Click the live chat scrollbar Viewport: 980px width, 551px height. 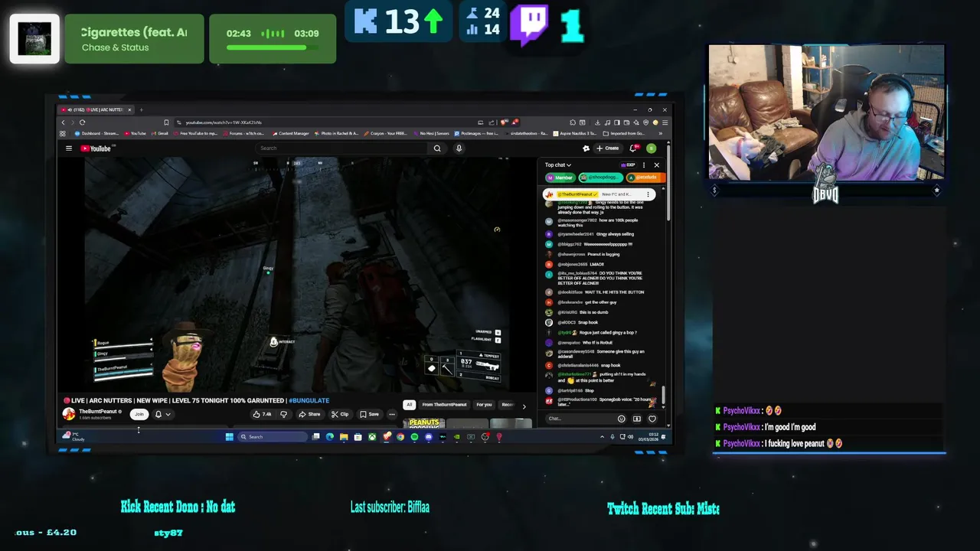click(663, 396)
